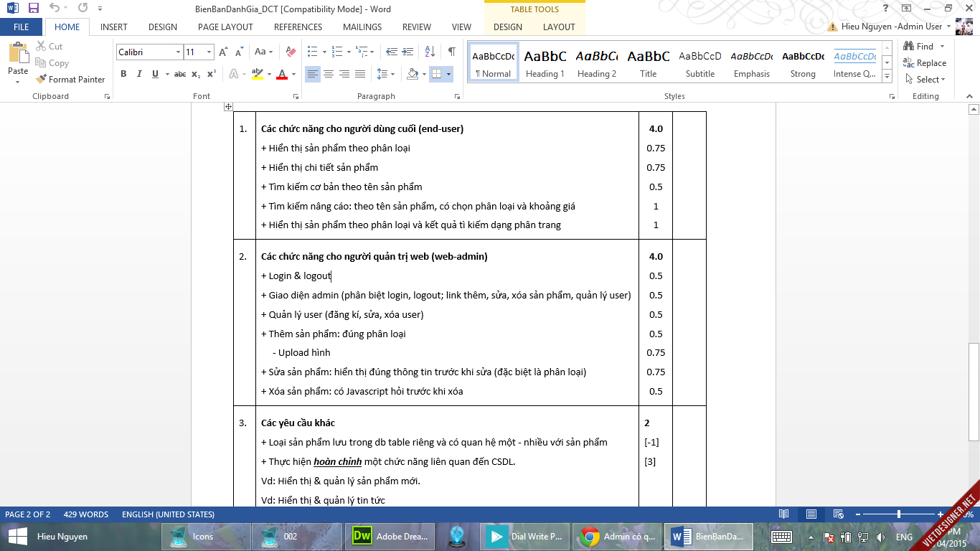The image size is (980, 551).
Task: Click the vertical scrollbar thumb
Action: 974,392
